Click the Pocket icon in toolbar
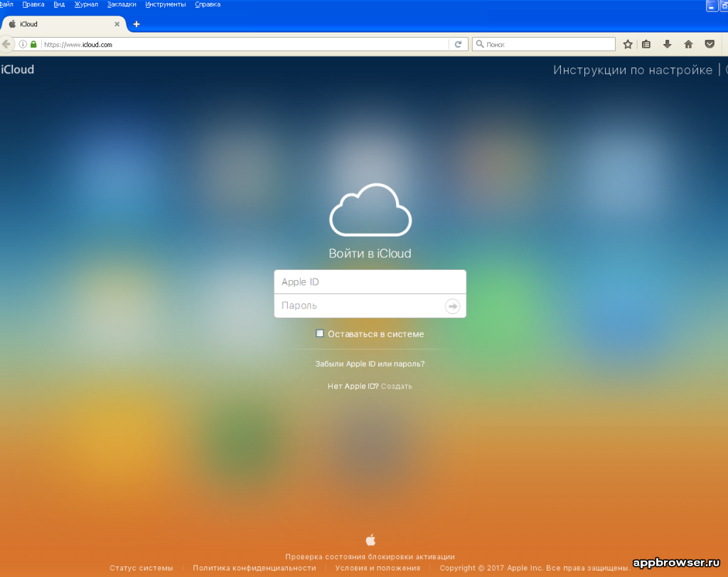Viewport: 728px width, 577px height. pos(709,44)
